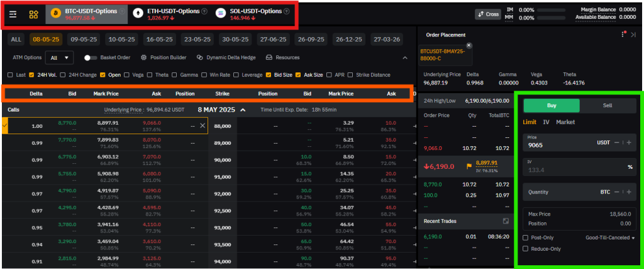This screenshot has height=269, width=644.
Task: Switch order type to Market
Action: click(x=565, y=122)
